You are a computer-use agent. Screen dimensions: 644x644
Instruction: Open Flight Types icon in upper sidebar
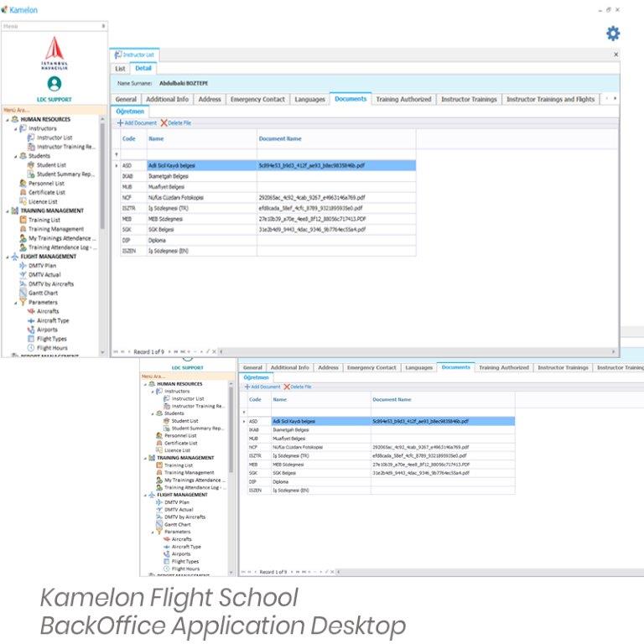[31, 339]
